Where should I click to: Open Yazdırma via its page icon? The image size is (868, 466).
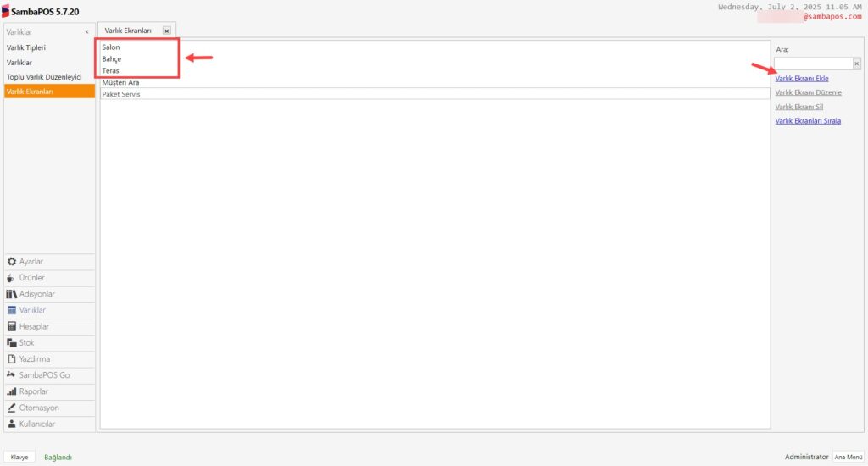tap(12, 358)
